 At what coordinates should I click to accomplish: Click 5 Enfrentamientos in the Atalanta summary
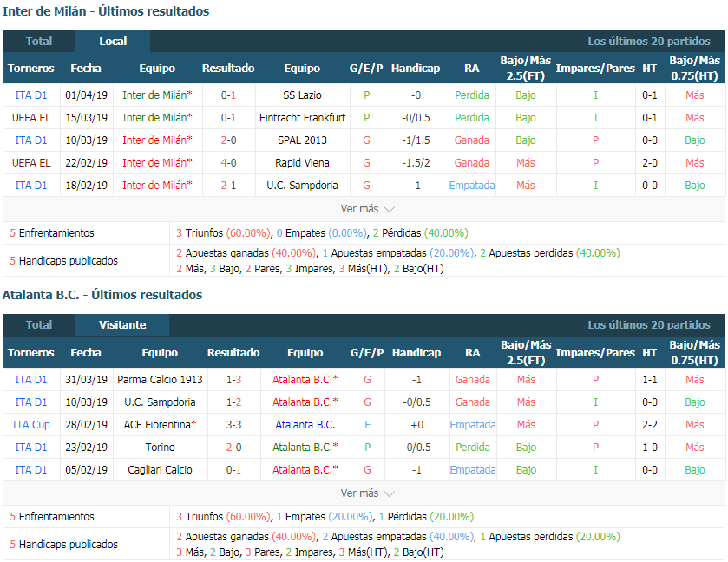52,517
